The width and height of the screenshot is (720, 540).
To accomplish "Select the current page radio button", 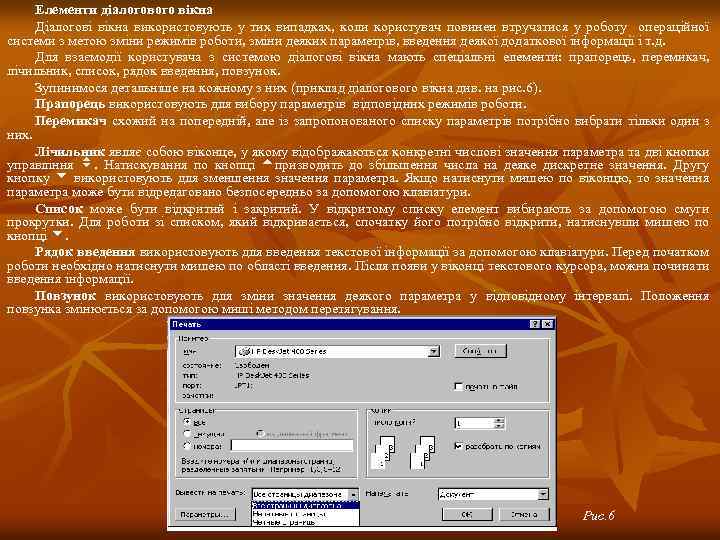I will click(187, 433).
